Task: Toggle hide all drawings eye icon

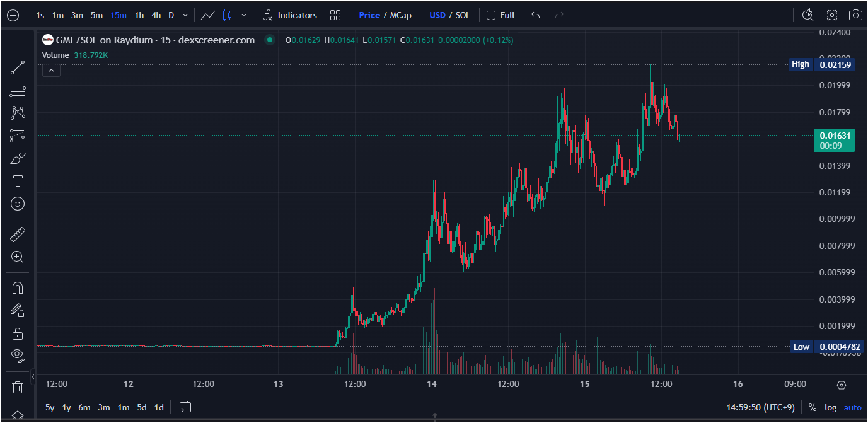Action: tap(18, 356)
